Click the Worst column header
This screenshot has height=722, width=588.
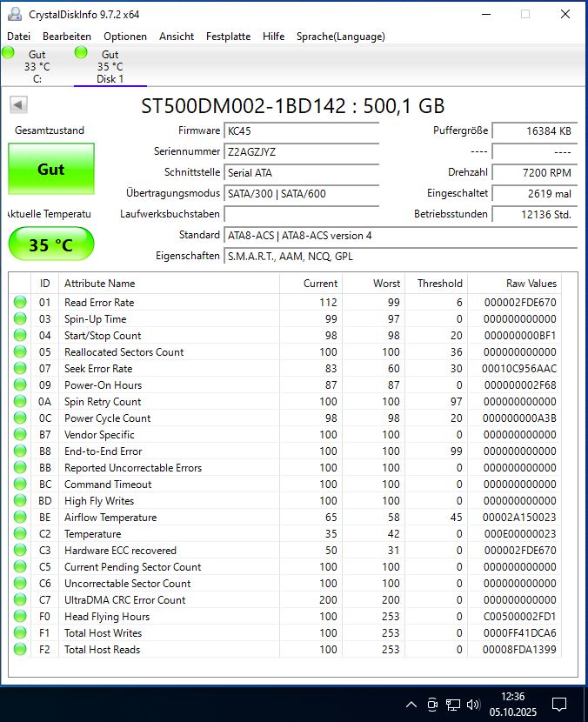click(373, 284)
